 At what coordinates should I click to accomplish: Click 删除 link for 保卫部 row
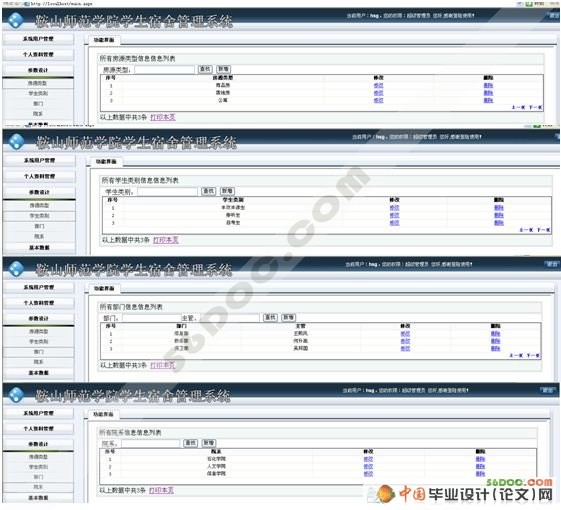[496, 349]
